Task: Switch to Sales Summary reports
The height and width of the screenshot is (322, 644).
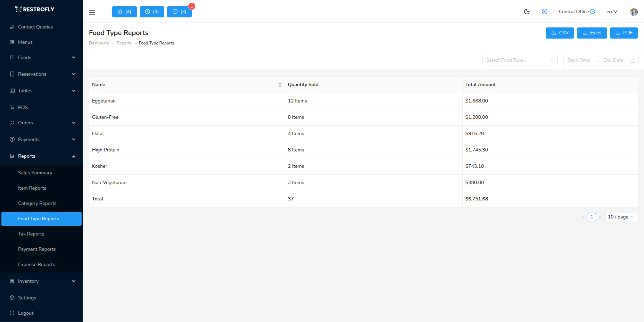Action: tap(35, 173)
